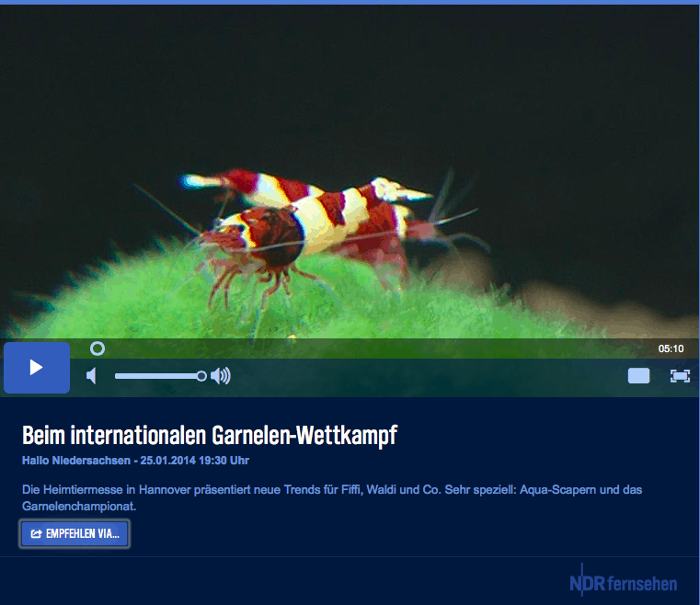Click the loud speaker icon for maximum volume
The width and height of the screenshot is (700, 605).
coord(221,375)
